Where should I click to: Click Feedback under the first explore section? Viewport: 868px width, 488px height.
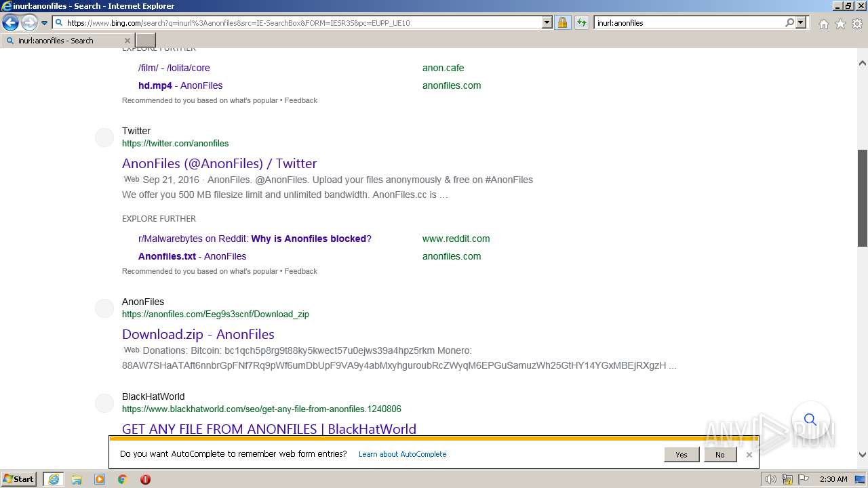(x=301, y=100)
